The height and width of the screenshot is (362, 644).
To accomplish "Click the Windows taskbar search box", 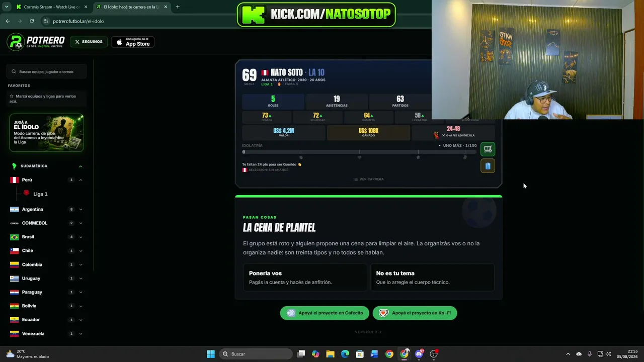I will 257,354.
